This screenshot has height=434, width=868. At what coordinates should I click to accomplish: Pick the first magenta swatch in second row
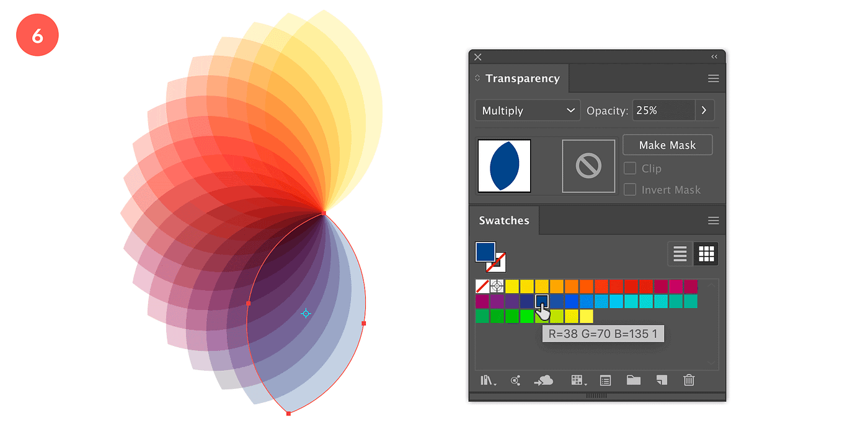(482, 301)
